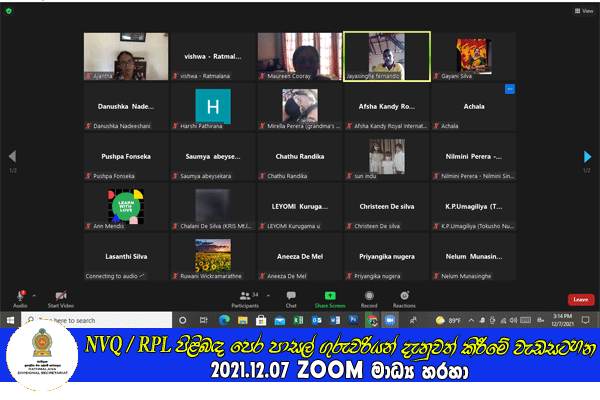Screen dimensions: 600x400
Task: Click the taskbar search box
Action: [x=96, y=320]
